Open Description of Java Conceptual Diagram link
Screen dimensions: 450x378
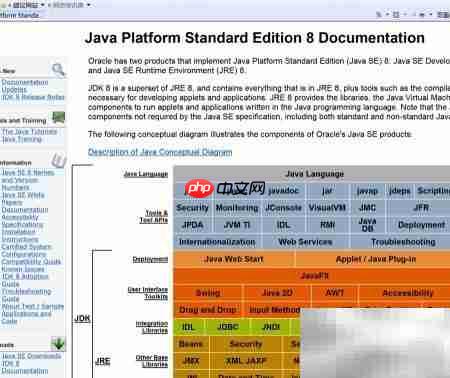point(160,152)
